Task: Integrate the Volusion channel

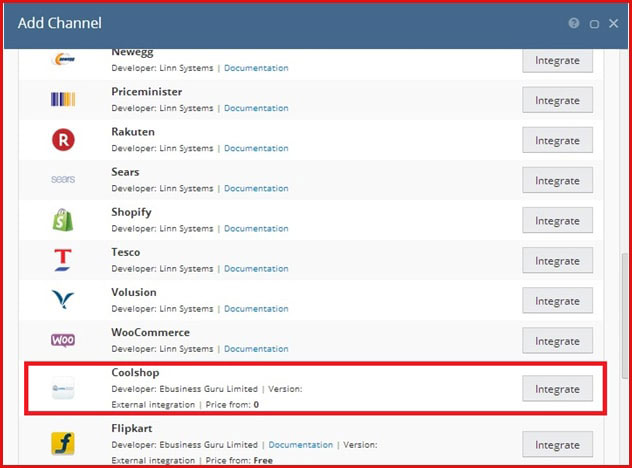Action: [x=557, y=300]
